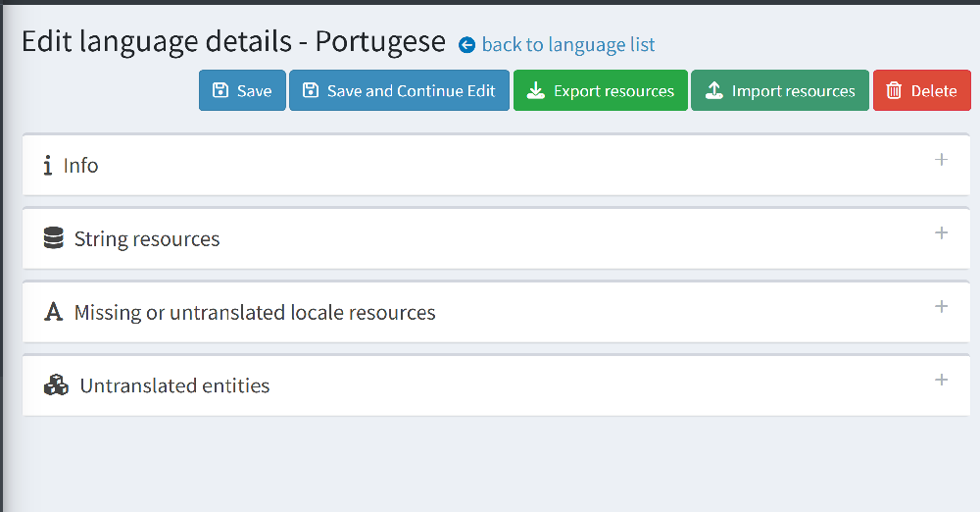Export resources for Portugese language
The width and height of the screenshot is (980, 512).
pos(601,90)
